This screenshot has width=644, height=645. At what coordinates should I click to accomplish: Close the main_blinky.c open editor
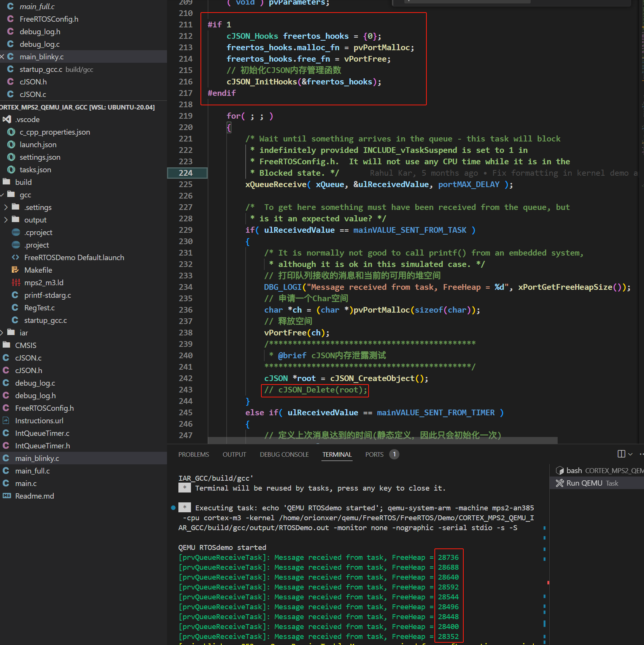pos(2,57)
